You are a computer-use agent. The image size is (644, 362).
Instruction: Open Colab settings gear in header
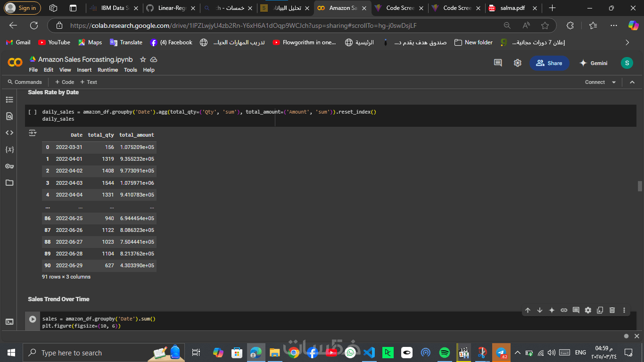coord(518,63)
